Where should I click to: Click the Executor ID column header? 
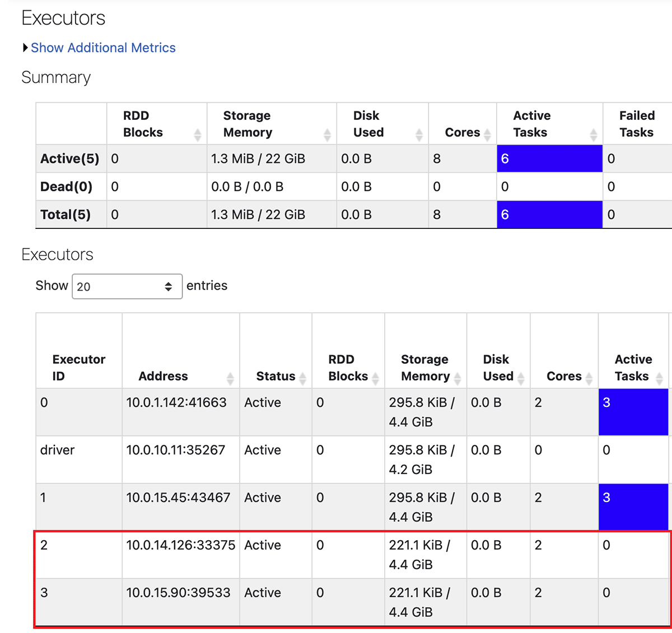tap(78, 367)
